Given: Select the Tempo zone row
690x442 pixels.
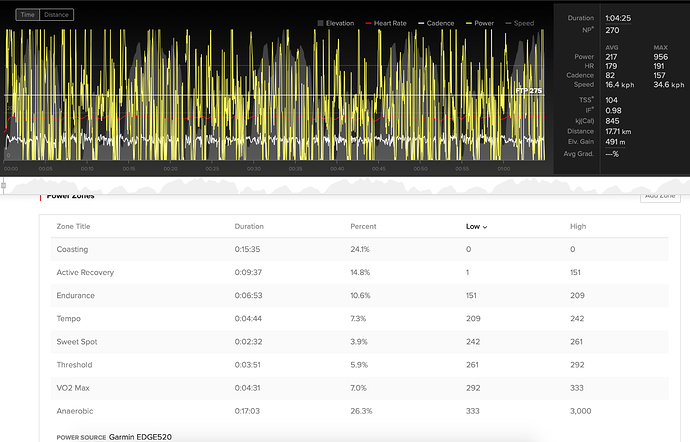Looking at the screenshot, I should 360,319.
